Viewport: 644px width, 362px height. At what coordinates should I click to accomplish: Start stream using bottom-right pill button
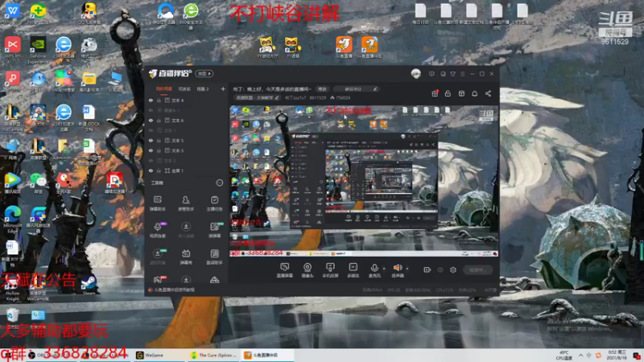tap(477, 269)
